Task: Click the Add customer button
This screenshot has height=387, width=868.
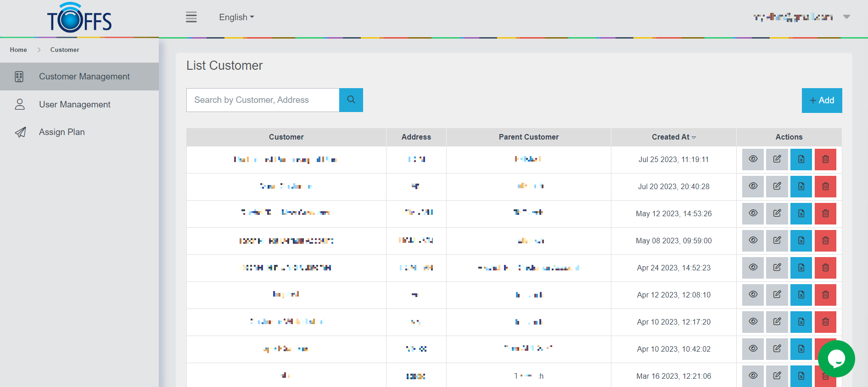Action: pyautogui.click(x=821, y=101)
